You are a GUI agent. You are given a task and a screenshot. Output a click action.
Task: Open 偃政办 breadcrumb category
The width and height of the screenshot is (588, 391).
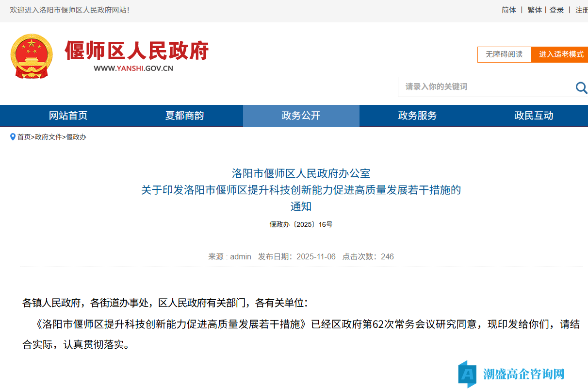[x=76, y=137]
